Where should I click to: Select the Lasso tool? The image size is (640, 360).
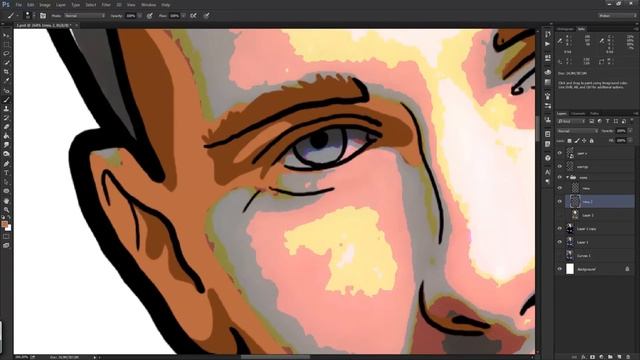(x=6, y=53)
